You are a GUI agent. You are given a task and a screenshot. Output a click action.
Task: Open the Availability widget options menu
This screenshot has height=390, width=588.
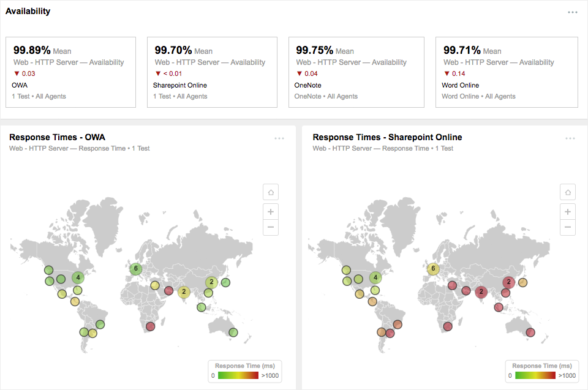(x=572, y=12)
